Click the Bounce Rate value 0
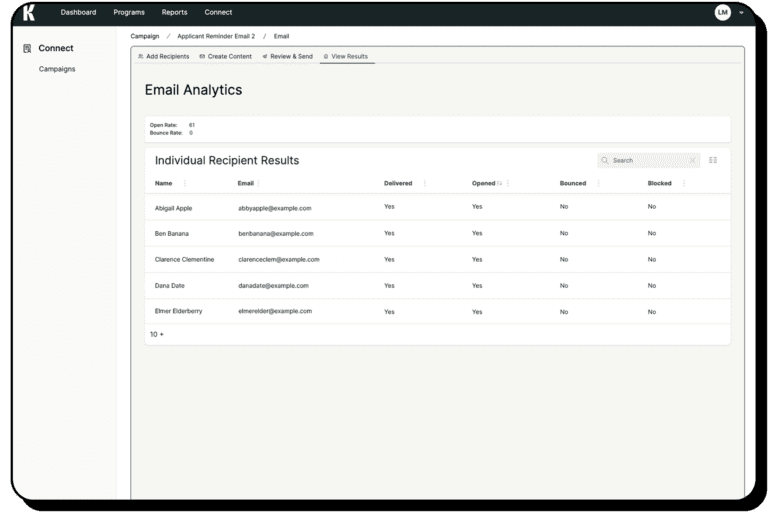The image size is (768, 512). [191, 133]
